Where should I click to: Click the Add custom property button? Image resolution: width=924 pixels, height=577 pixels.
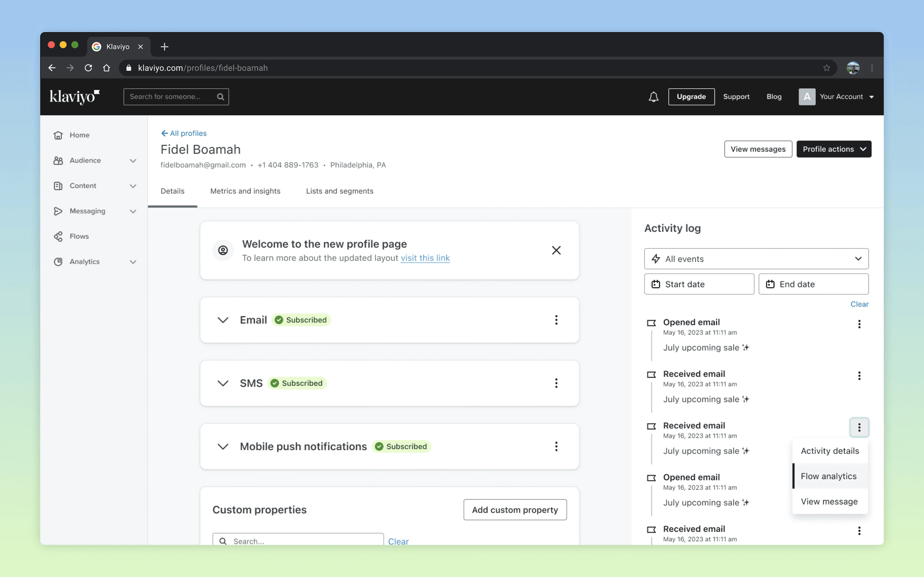pyautogui.click(x=514, y=510)
